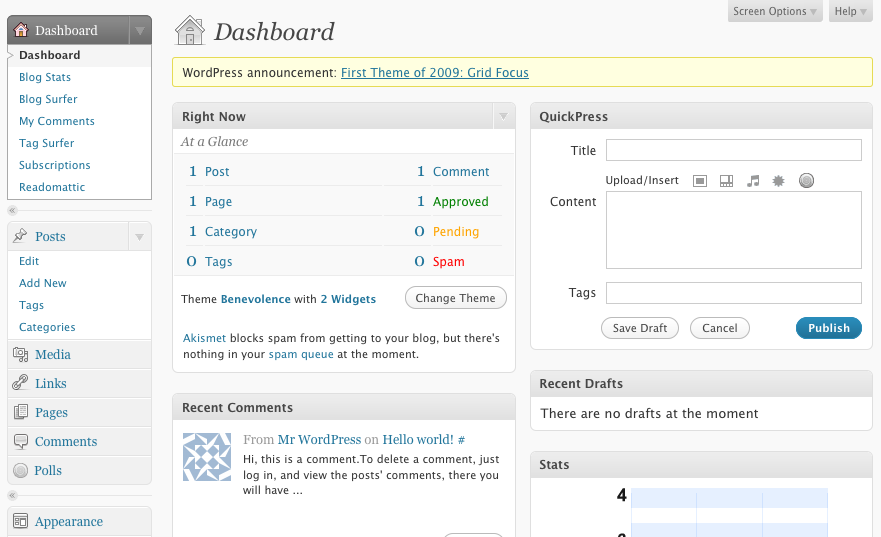Open the 2 Widgets link
The image size is (881, 537).
pyautogui.click(x=348, y=299)
